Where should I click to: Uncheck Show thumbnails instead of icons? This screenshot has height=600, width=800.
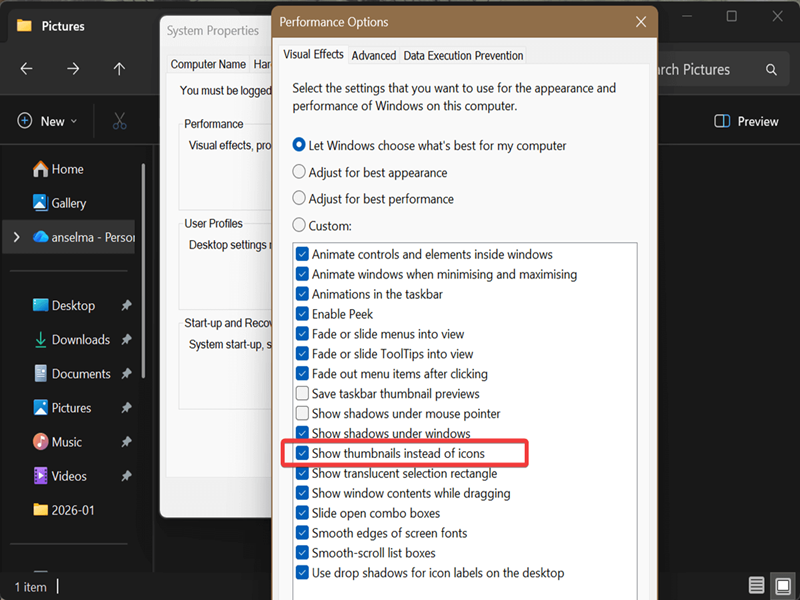(x=303, y=453)
